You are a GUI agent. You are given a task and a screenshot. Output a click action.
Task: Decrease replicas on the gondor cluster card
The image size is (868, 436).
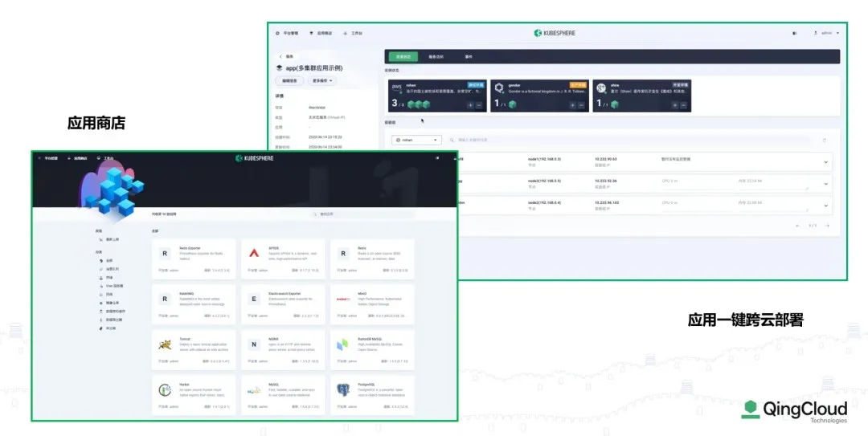581,105
